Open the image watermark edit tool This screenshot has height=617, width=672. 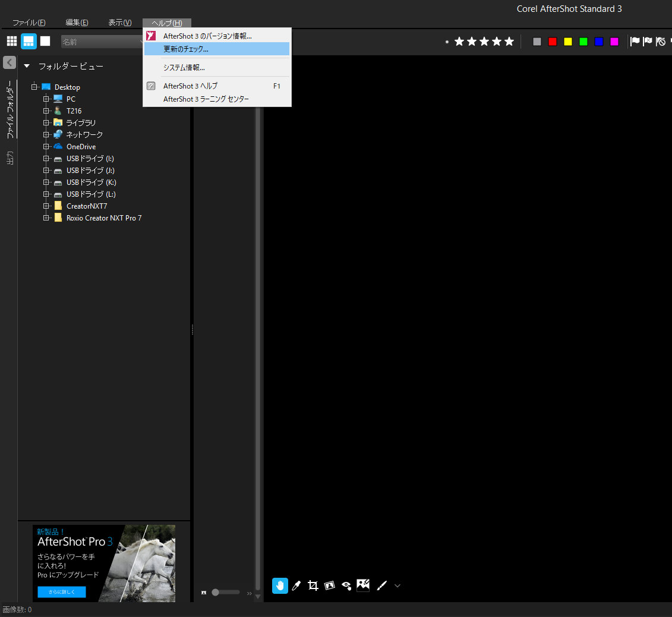pos(363,585)
